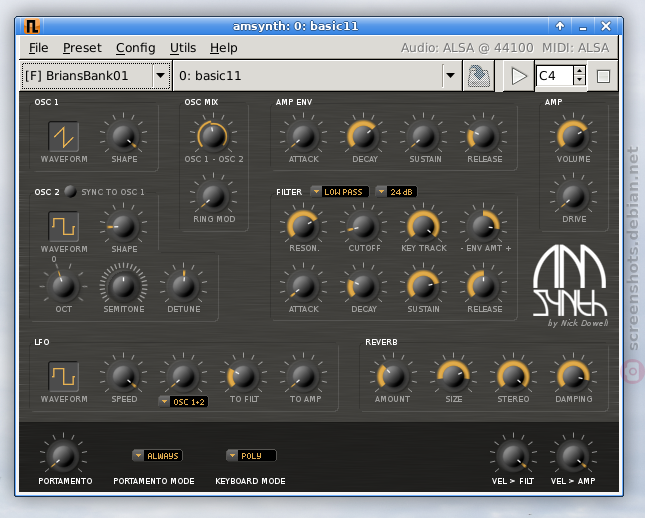645x518 pixels.
Task: Open the Config menu
Action: click(135, 48)
